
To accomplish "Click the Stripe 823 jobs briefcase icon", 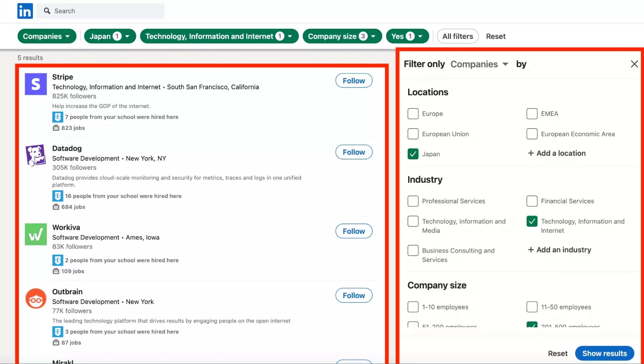I will click(56, 128).
